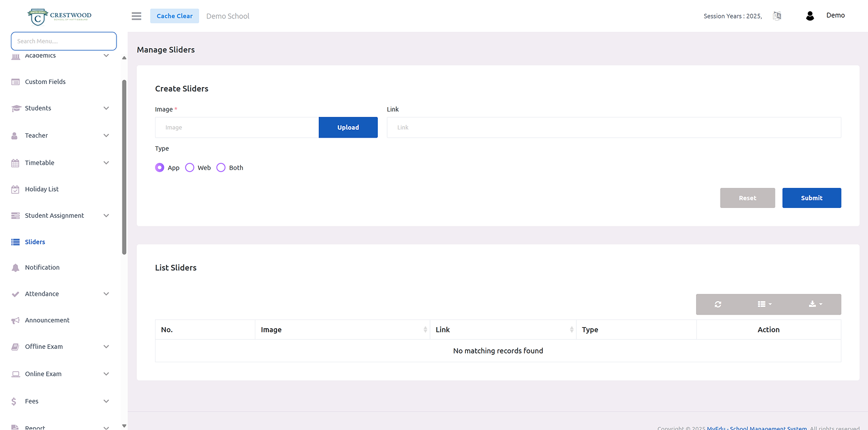
Task: Choose the Both type radio button
Action: (x=221, y=168)
